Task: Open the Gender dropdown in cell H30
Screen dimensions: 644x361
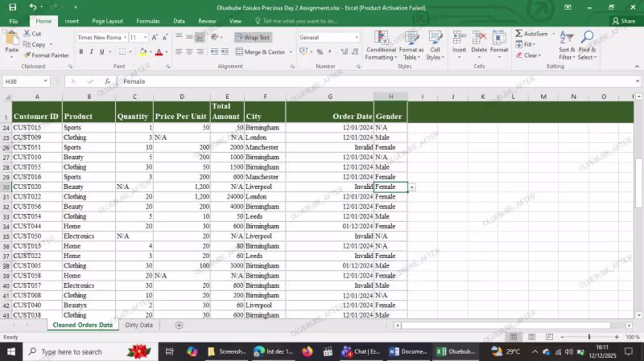Action: coord(412,186)
